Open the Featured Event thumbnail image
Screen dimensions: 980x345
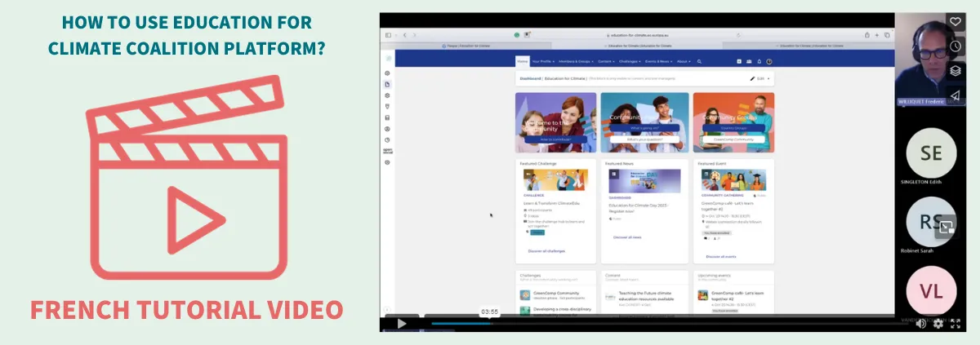(x=733, y=180)
